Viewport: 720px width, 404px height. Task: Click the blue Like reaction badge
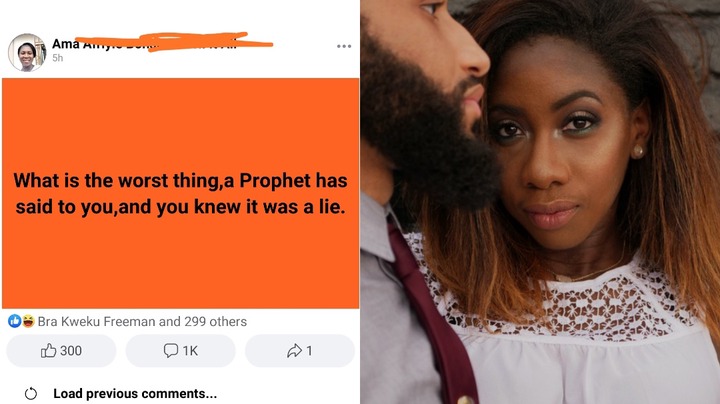click(x=14, y=321)
